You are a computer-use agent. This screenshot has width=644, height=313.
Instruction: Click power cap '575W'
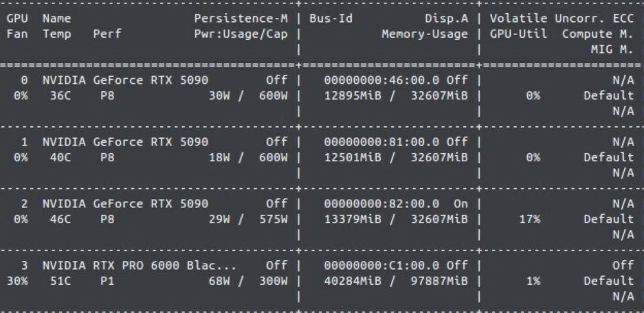274,219
